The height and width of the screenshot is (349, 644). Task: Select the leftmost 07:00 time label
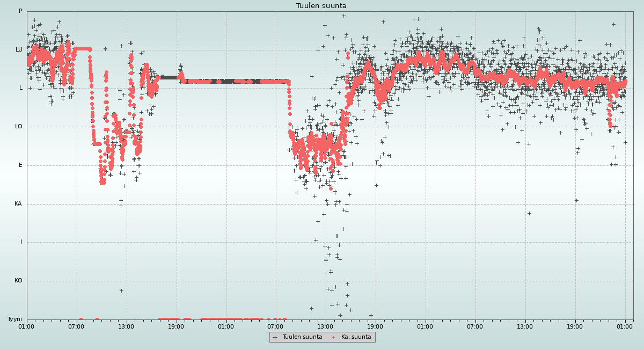tap(77, 326)
